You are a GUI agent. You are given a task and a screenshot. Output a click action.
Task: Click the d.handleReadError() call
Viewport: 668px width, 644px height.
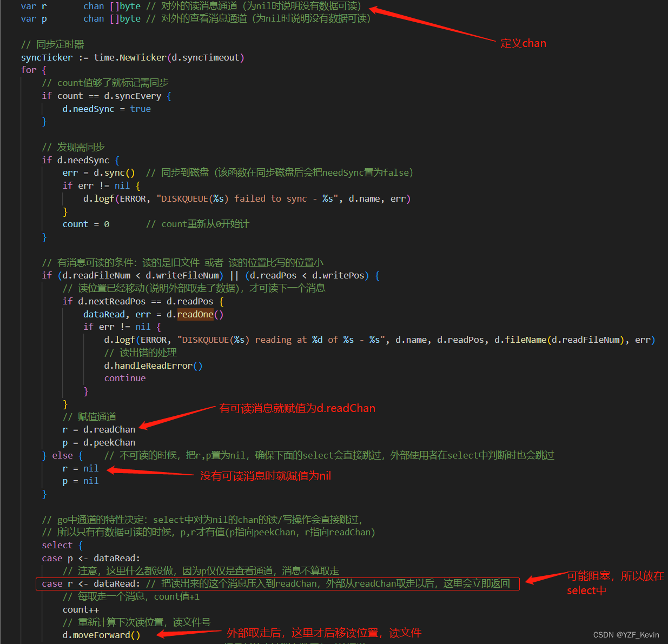153,366
